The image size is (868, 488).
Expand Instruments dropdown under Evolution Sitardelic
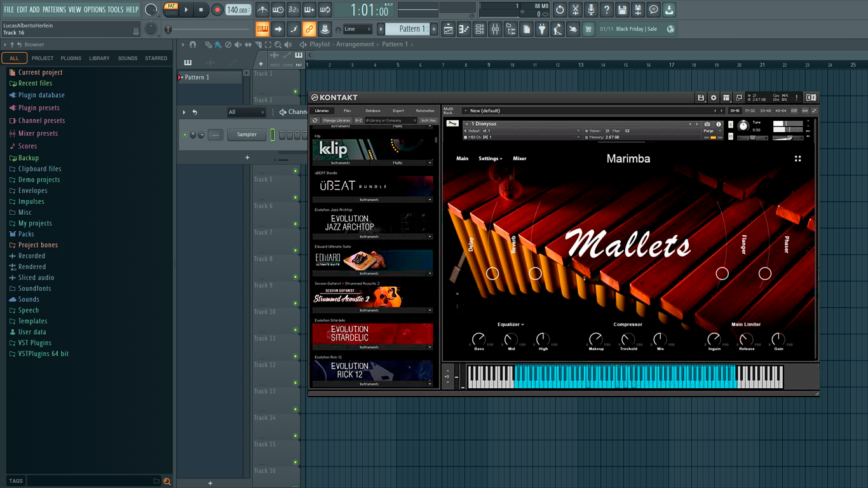click(430, 347)
